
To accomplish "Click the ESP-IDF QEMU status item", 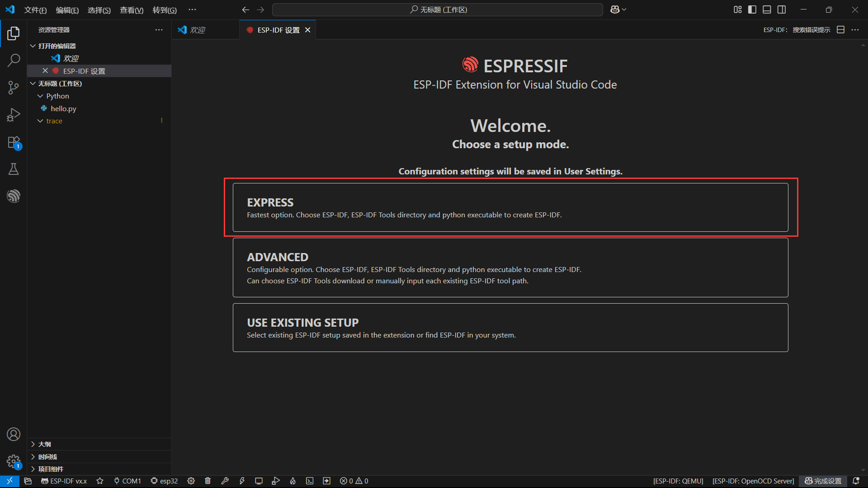I will click(x=678, y=481).
